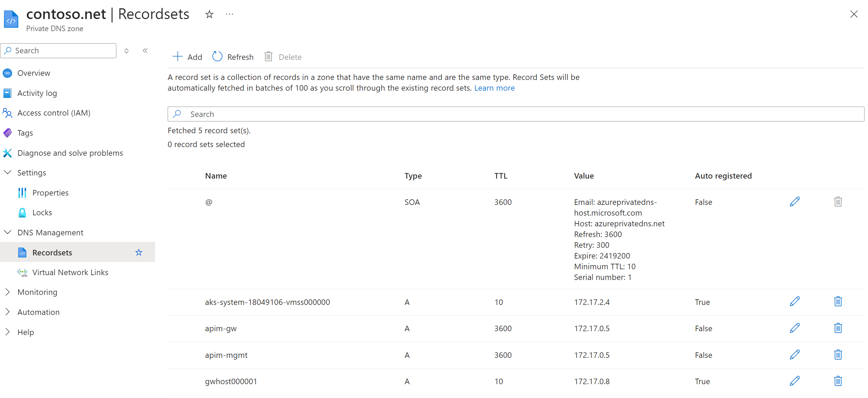Viewport: 868px width, 398px height.
Task: Open the more options ellipsis in header
Action: [x=229, y=14]
